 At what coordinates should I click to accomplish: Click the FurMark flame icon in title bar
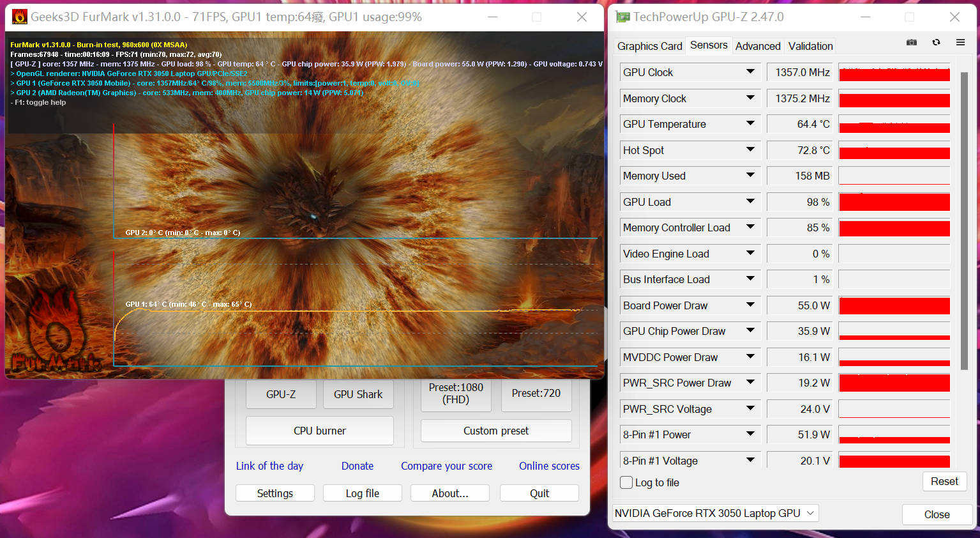click(19, 17)
